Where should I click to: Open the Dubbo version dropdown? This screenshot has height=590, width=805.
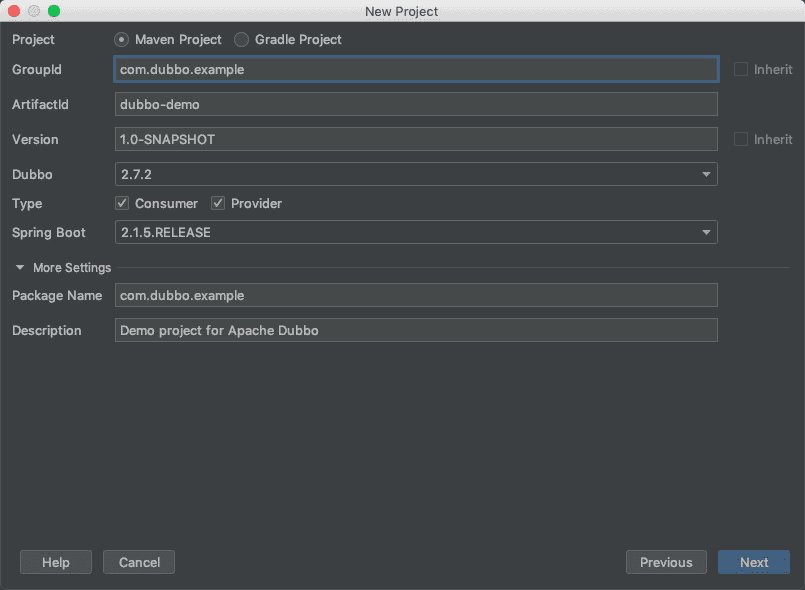pos(416,175)
